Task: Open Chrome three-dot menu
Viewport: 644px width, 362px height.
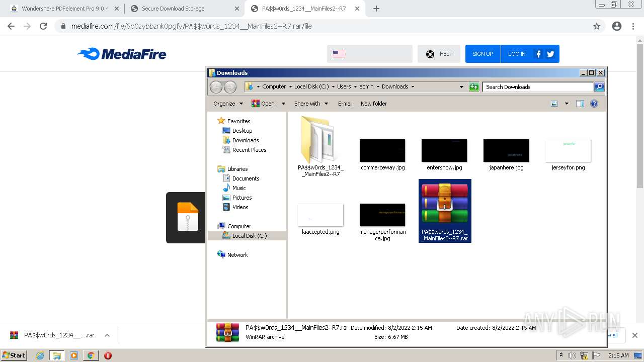Action: point(633,26)
